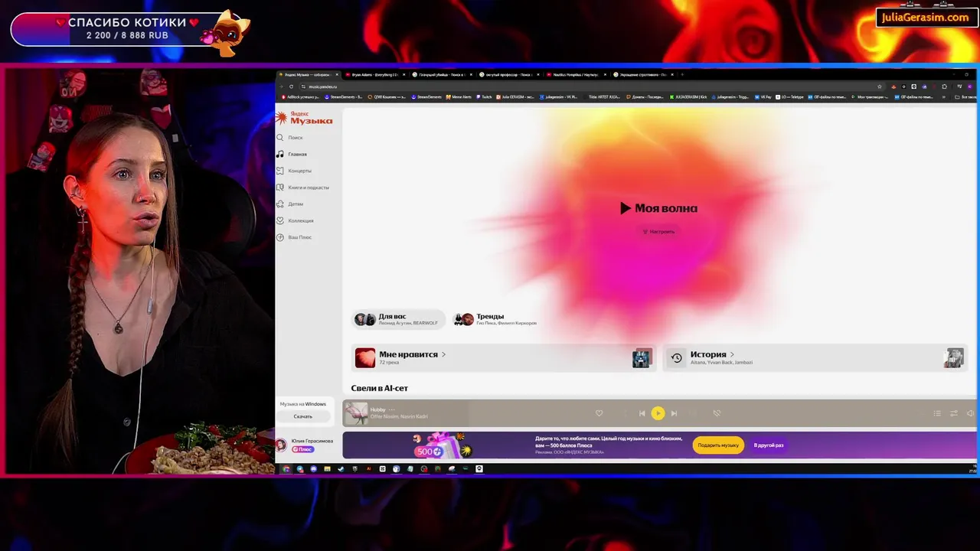Switch to the Nautilus Pompilius browser tab
The width and height of the screenshot is (980, 551).
tap(577, 74)
